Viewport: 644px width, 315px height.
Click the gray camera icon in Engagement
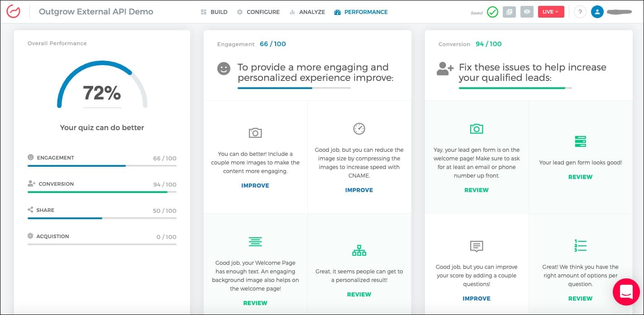click(x=255, y=132)
